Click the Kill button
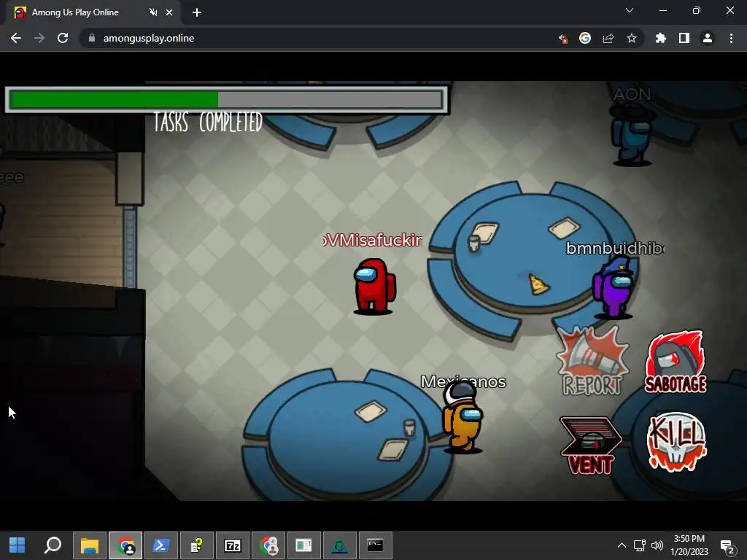This screenshot has width=747, height=560. 676,441
